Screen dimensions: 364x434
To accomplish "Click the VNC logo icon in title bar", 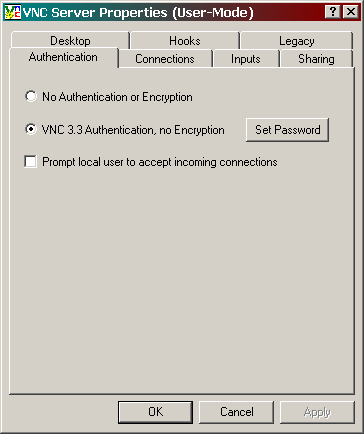I will (13, 12).
